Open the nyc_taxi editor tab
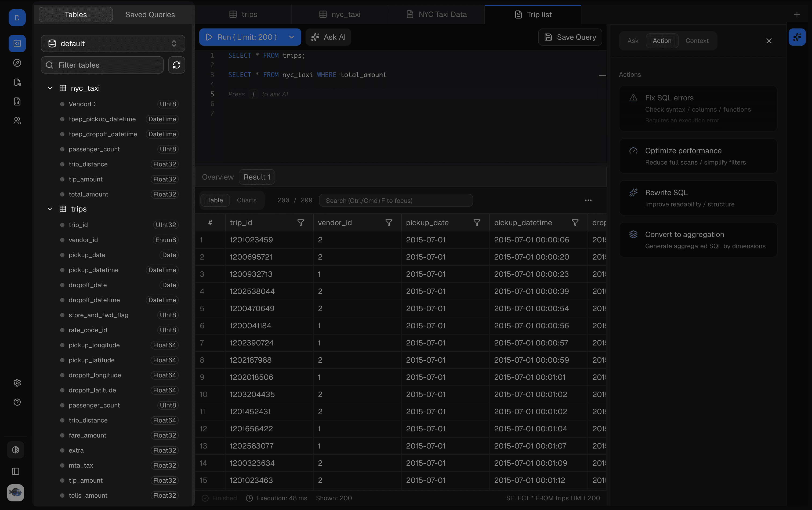The width and height of the screenshot is (812, 510). 340,14
